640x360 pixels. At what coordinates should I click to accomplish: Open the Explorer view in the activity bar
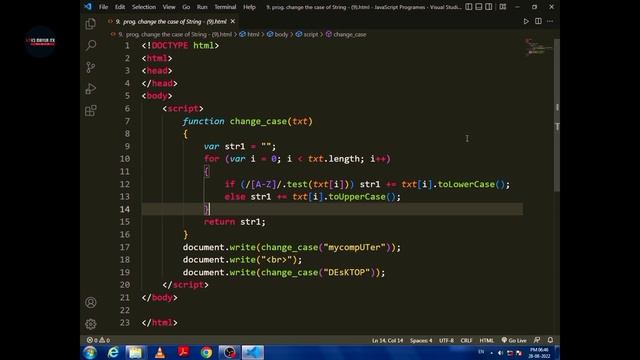coord(91,24)
